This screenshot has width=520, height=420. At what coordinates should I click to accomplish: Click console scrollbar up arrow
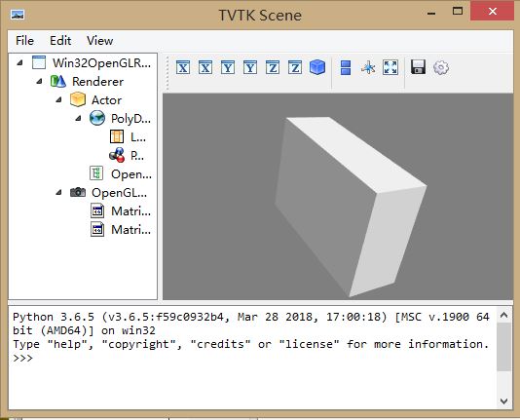(x=504, y=315)
